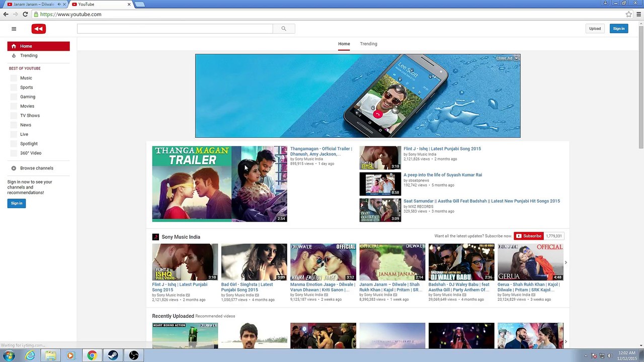Open News in the sidebar
Screen dimensions: 644x362
click(x=26, y=125)
